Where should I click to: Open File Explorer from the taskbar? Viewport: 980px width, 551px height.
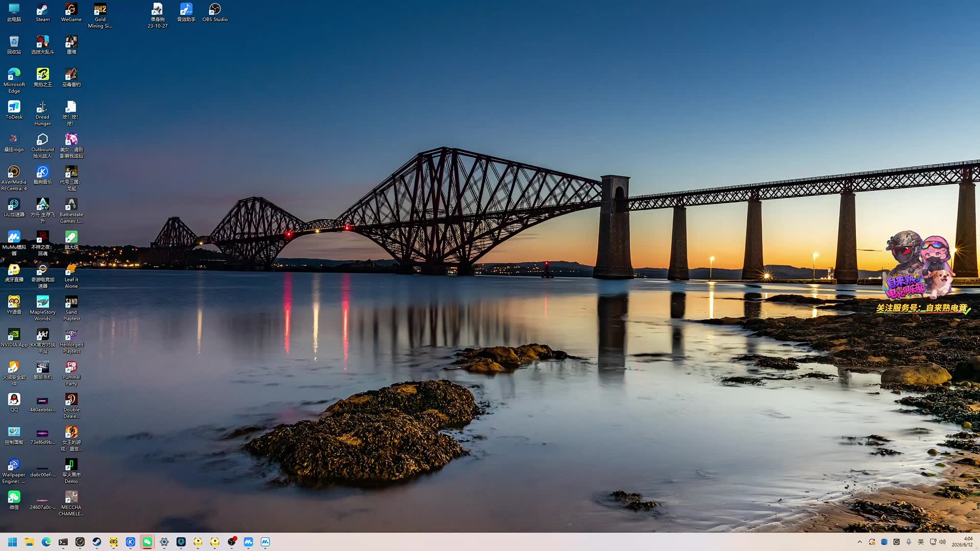coord(29,542)
